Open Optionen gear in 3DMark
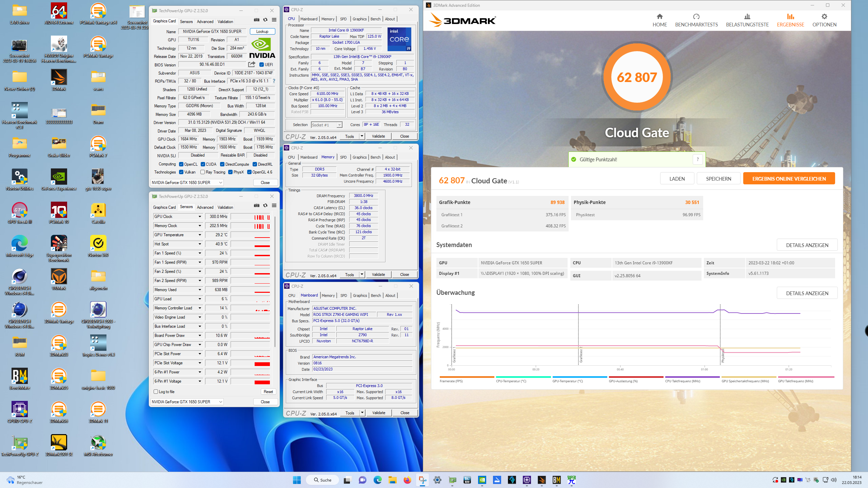This screenshot has width=868, height=488. (824, 17)
